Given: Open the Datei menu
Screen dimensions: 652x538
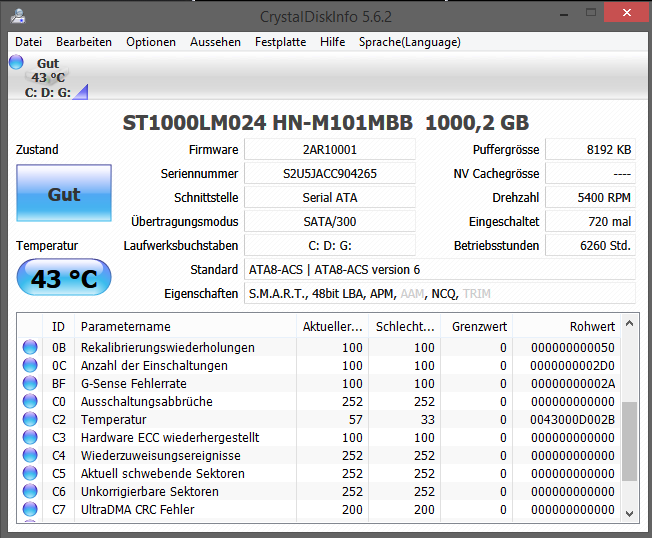Looking at the screenshot, I should tap(29, 42).
